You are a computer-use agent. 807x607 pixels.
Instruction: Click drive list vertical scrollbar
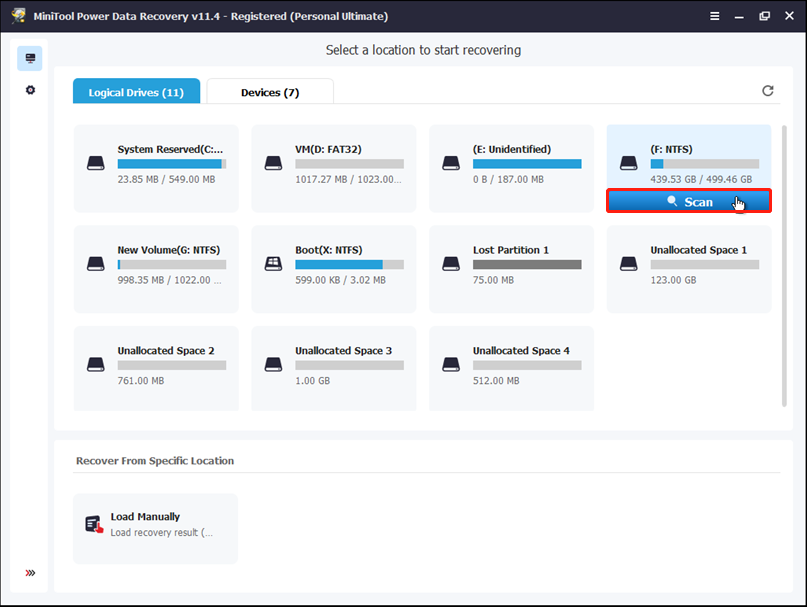point(784,266)
